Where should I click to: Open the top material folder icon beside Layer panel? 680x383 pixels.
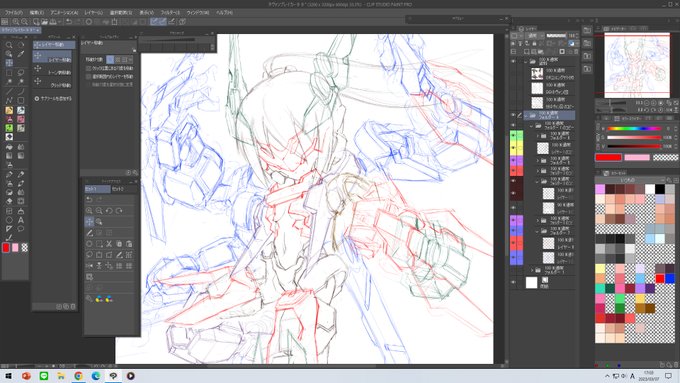587,30
